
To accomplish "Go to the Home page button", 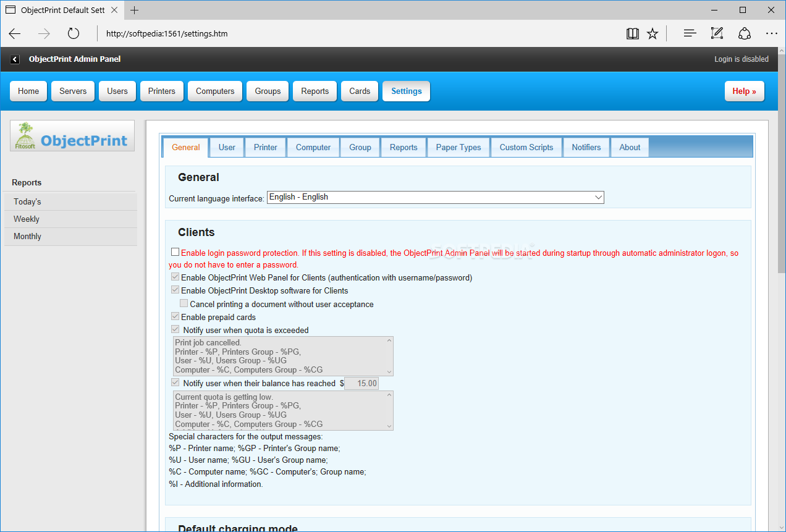I will (28, 91).
